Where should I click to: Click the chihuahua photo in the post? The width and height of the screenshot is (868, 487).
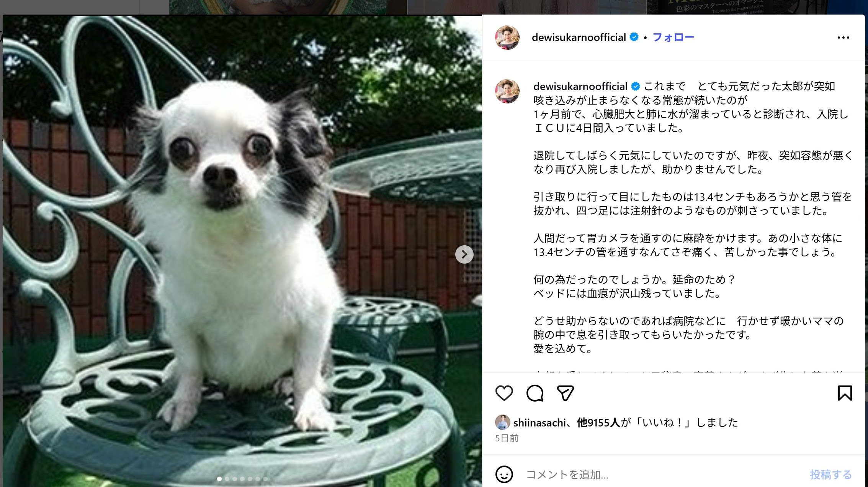tap(242, 251)
